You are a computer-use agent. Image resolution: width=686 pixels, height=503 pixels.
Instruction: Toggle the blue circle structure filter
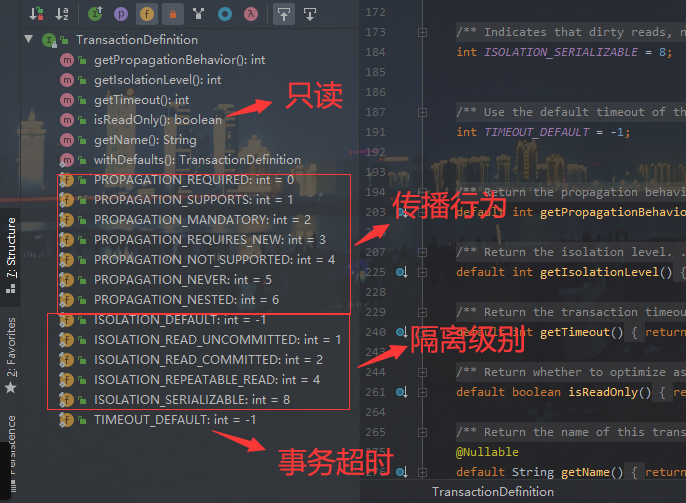tap(225, 14)
